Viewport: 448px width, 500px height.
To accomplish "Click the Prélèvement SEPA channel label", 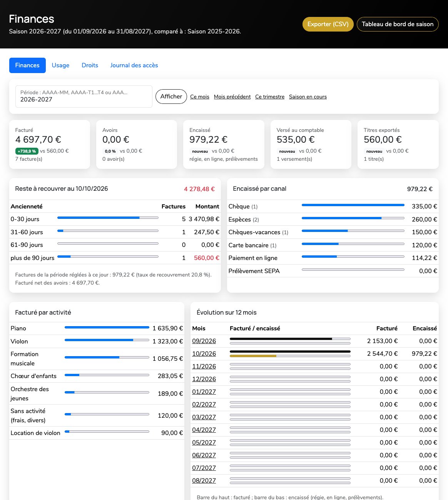I will [254, 271].
